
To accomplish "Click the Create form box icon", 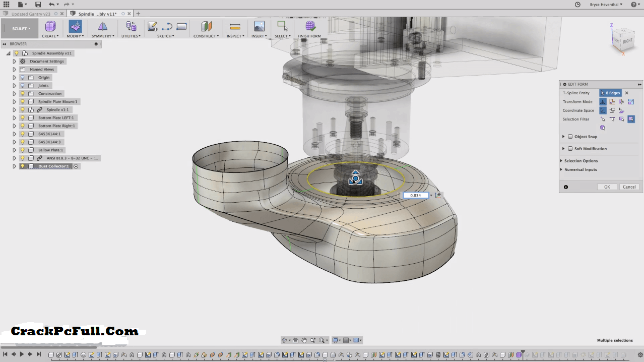I will point(50,27).
